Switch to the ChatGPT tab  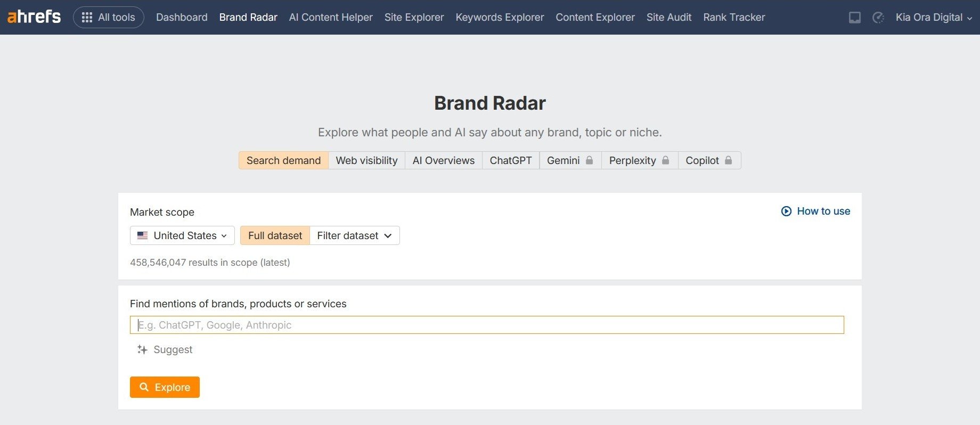click(x=511, y=160)
